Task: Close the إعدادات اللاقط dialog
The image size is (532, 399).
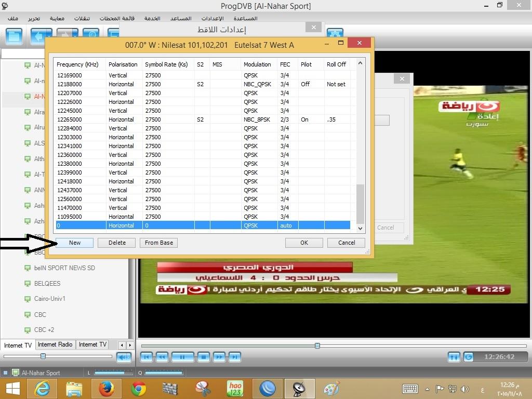Action: [x=313, y=27]
